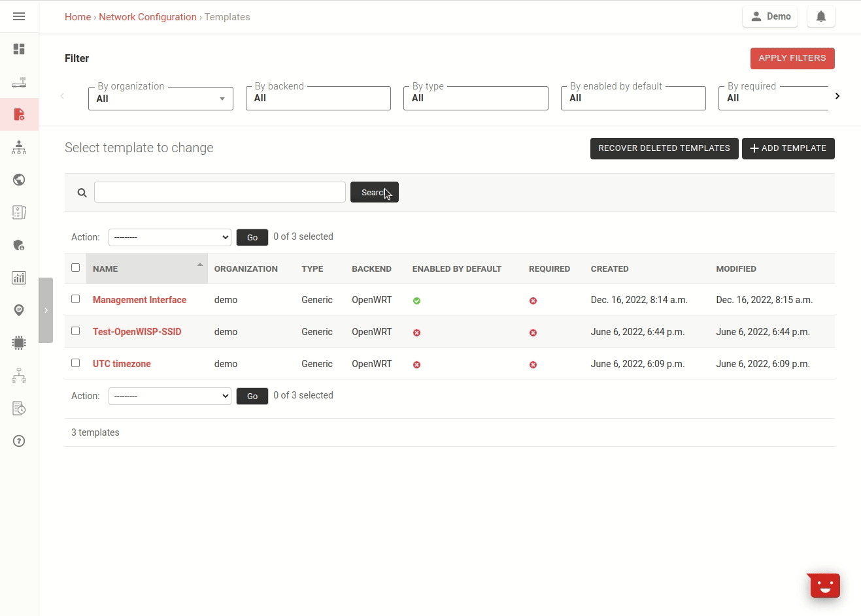861x616 pixels.
Task: Click the Add Template button
Action: [x=788, y=148]
